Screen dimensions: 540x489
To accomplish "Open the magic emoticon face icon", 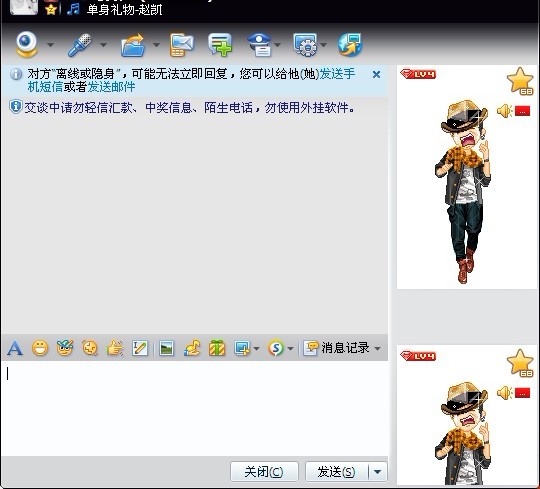I will pos(65,348).
